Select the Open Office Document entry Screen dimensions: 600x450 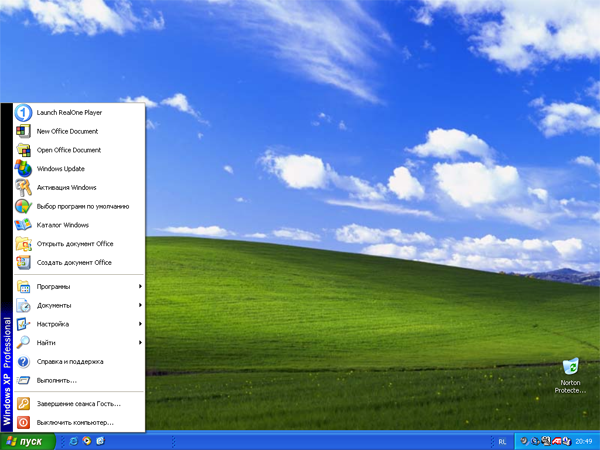pos(79,150)
